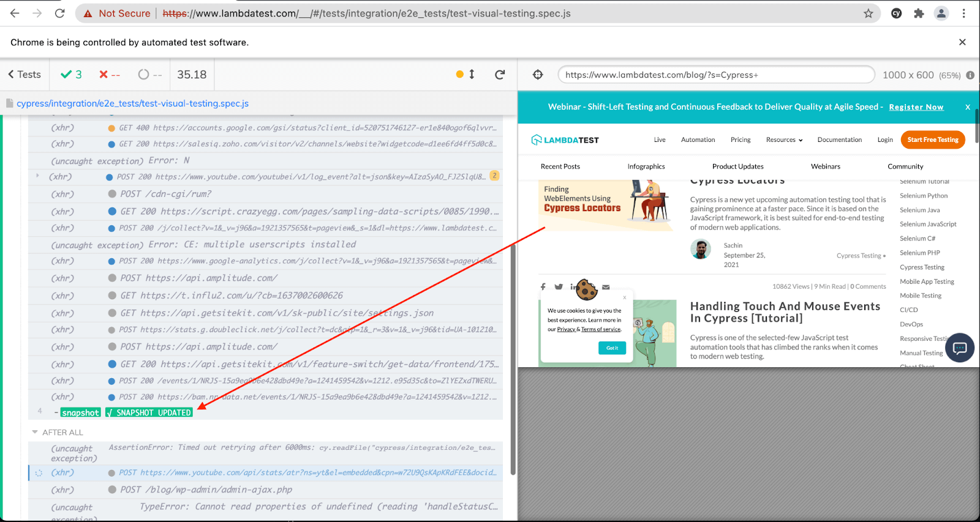Click the green snapshot command label

point(80,413)
